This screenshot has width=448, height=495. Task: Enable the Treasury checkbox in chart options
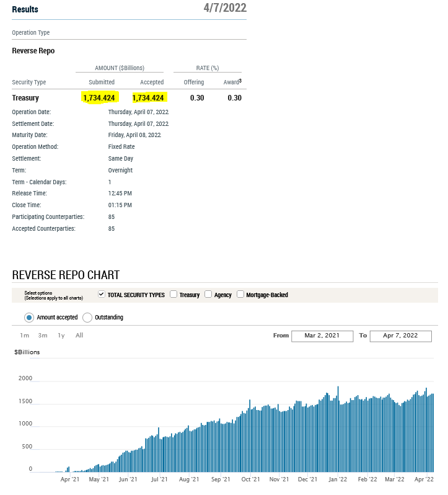click(x=173, y=294)
